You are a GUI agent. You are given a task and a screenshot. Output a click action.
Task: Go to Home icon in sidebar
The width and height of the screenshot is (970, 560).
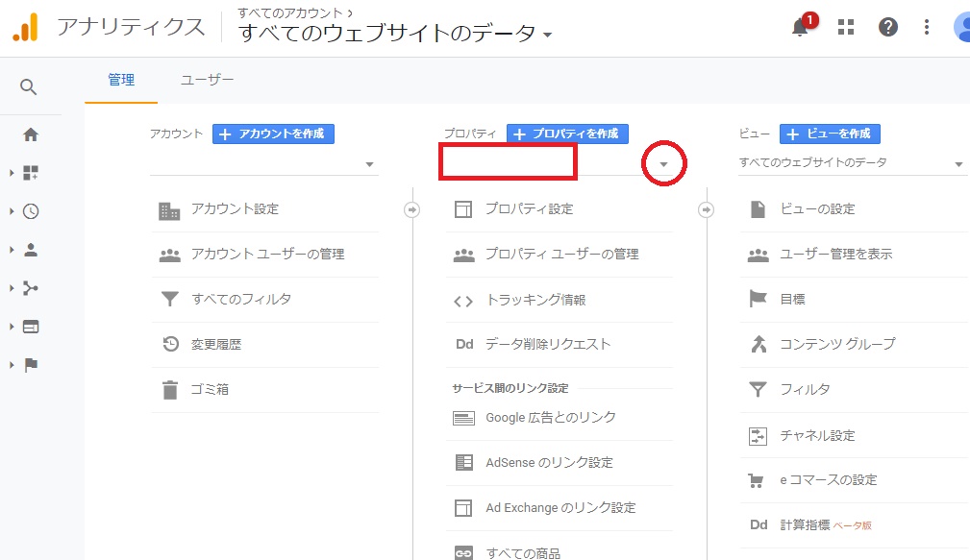click(31, 134)
